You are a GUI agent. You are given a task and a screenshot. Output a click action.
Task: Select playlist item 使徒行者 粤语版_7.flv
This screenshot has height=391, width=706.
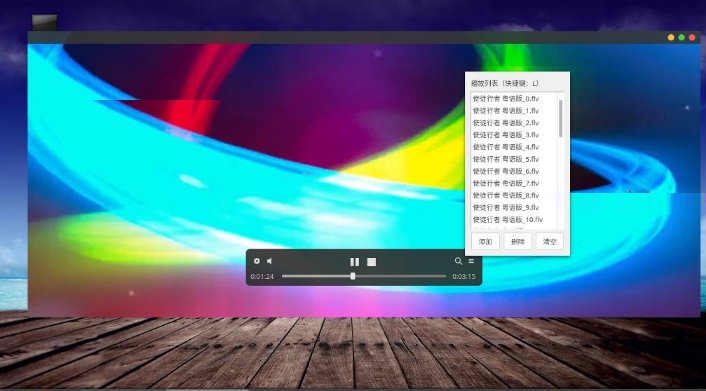point(514,183)
